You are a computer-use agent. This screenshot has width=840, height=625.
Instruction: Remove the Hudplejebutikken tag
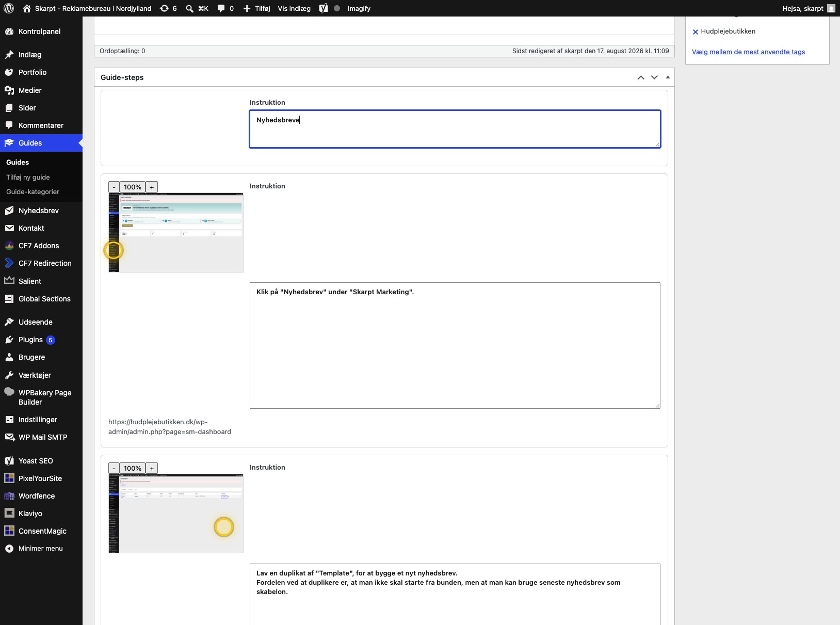coord(696,31)
